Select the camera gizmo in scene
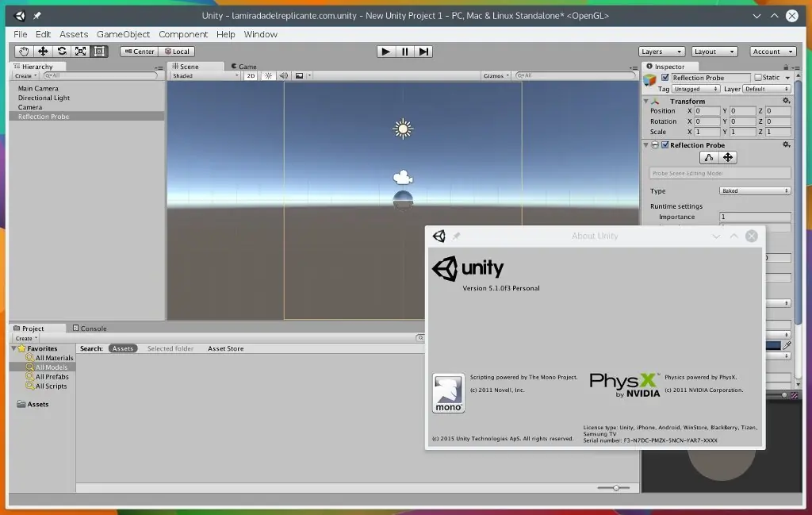The height and width of the screenshot is (515, 812). 403,178
